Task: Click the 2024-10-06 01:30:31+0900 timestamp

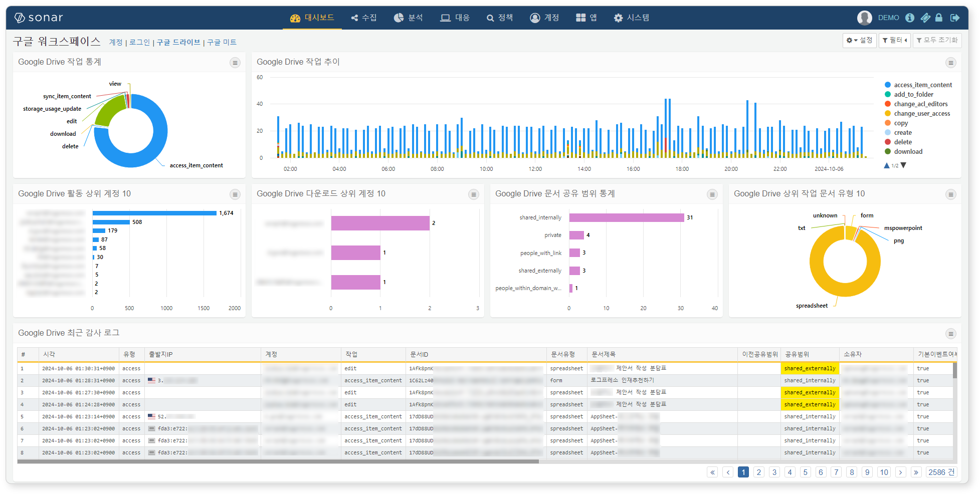Action: click(79, 368)
